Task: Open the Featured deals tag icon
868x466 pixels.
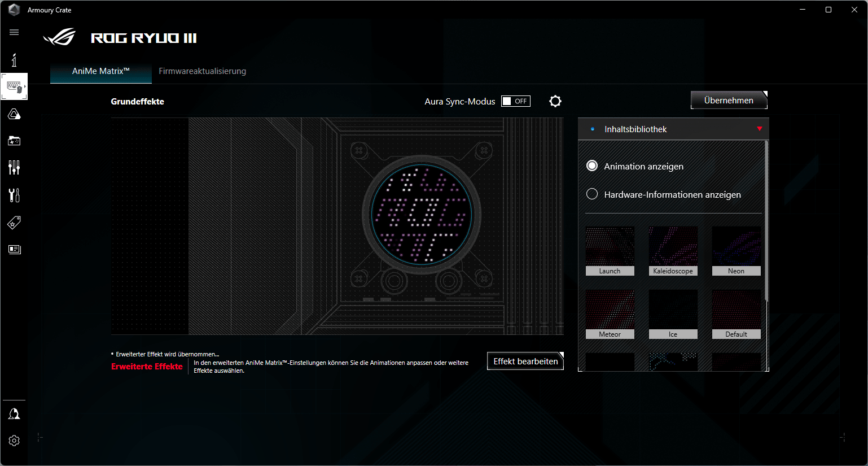Action: pos(14,223)
